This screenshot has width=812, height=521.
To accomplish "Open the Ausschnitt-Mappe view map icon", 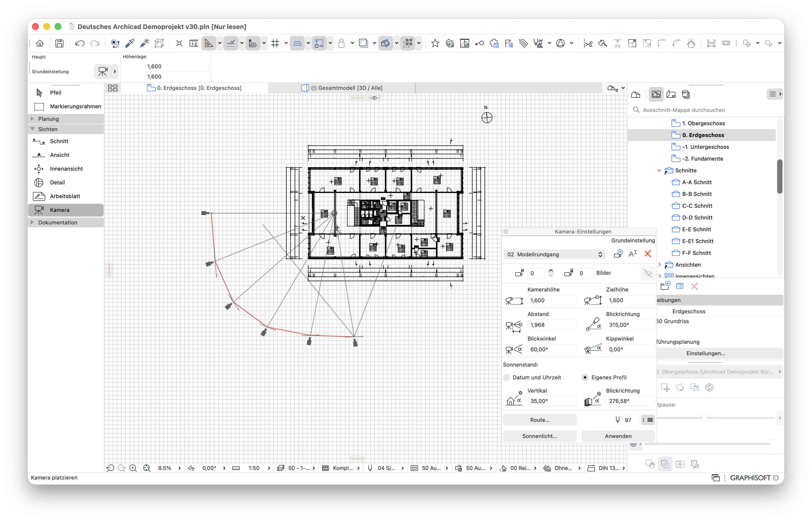I will (656, 94).
